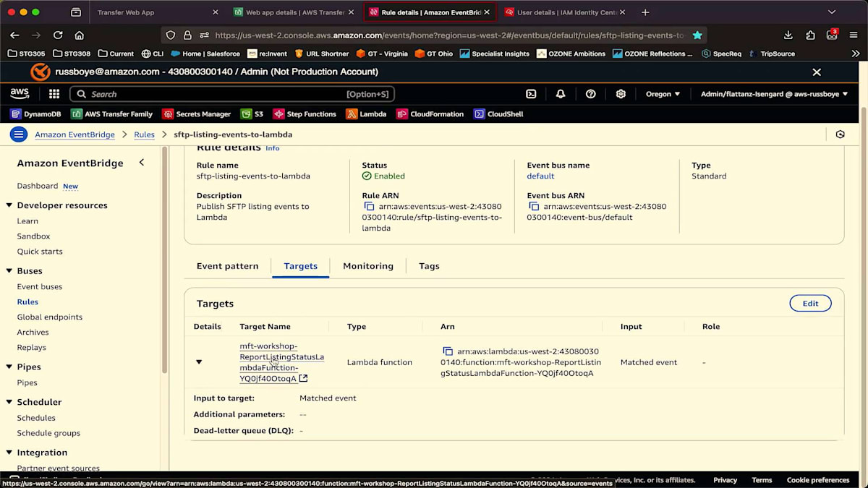868x488 pixels.
Task: Open Lambda favorites shortcut
Action: pos(366,114)
